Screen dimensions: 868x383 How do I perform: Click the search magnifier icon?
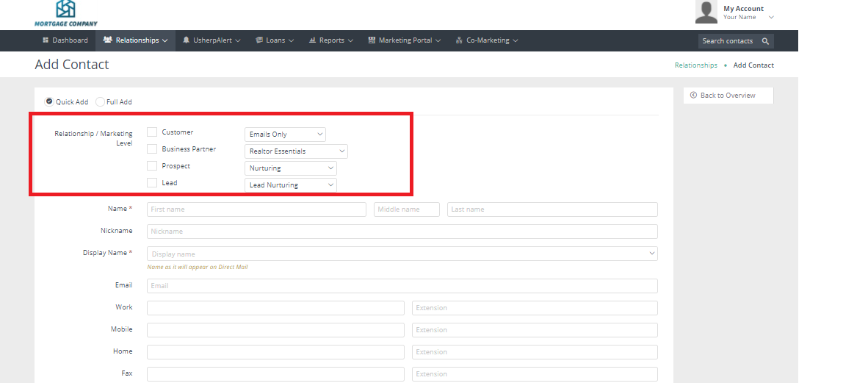tap(765, 41)
